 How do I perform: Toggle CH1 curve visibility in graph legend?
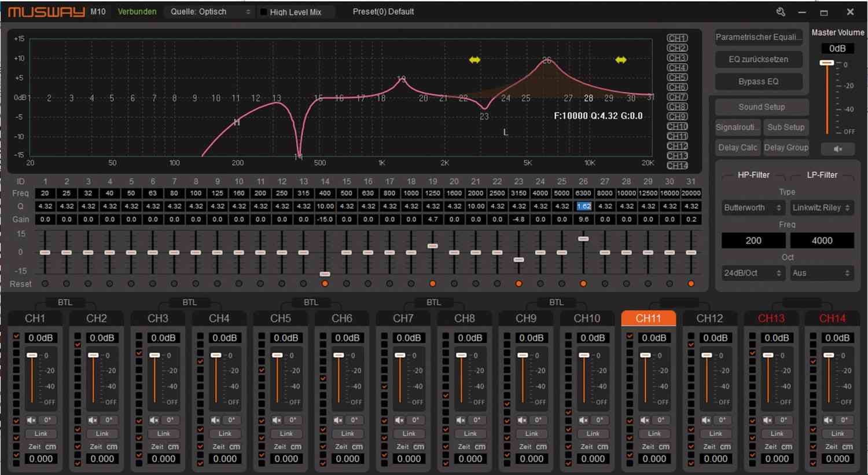pyautogui.click(x=677, y=38)
